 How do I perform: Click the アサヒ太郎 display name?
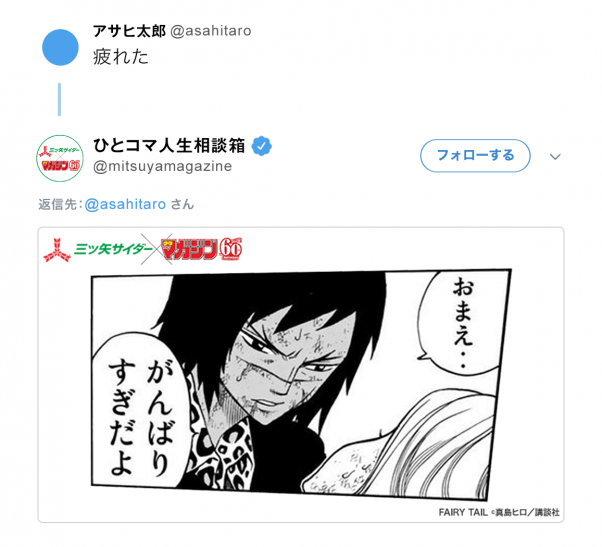point(129,31)
